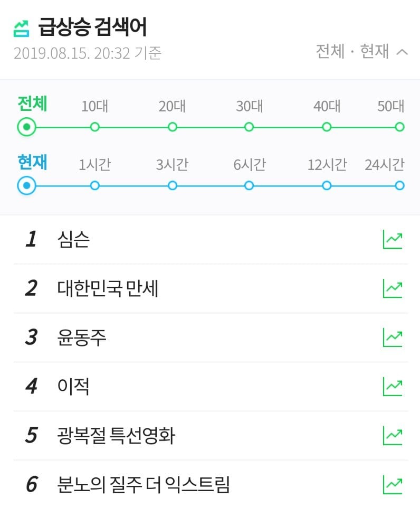Open trend chart for 광복절 특선영화

pyautogui.click(x=393, y=436)
